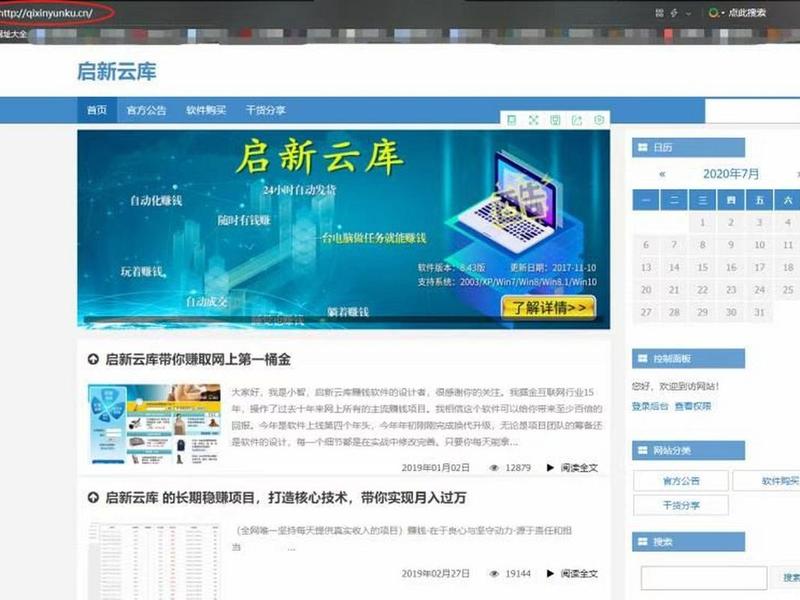The height and width of the screenshot is (600, 800).
Task: Open article 启新云库带你赚取网上第一桶金
Action: click(198, 359)
